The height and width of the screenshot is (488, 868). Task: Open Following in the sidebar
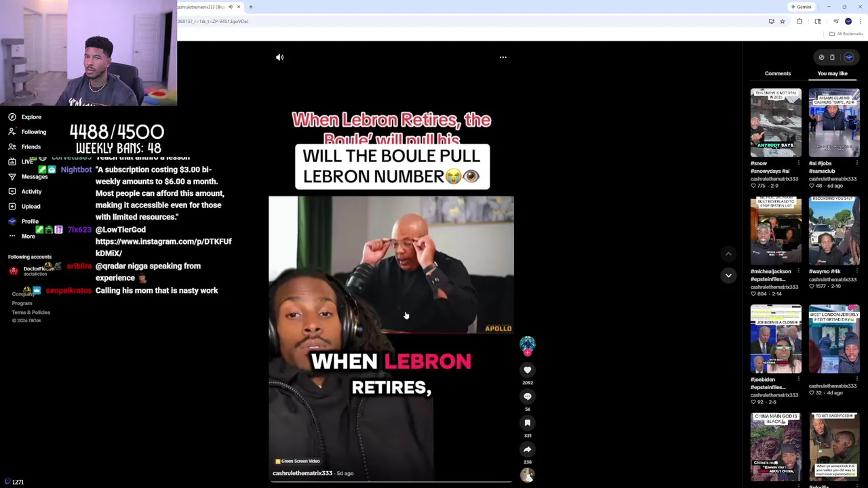(x=27, y=131)
